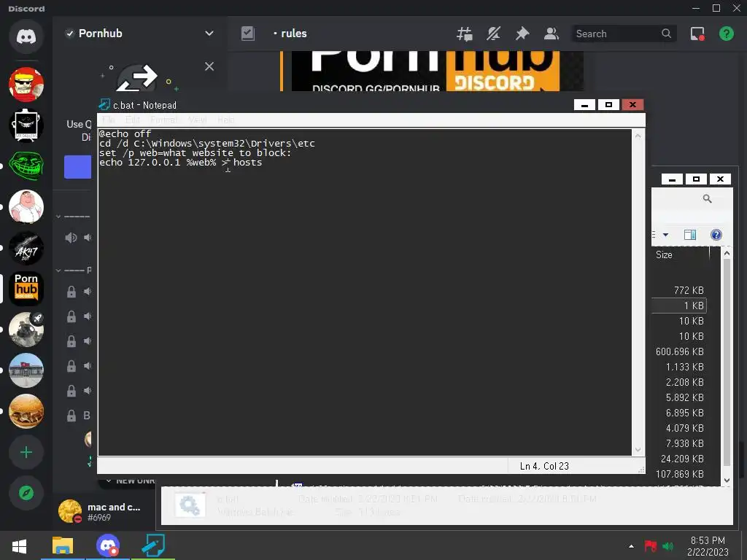Click the search magnifier in Discord header
Viewport: 747px width, 560px height.
(667, 34)
